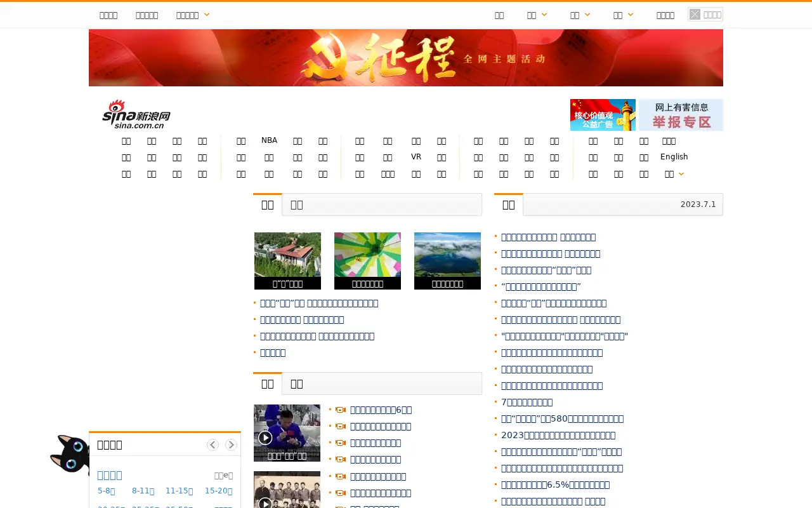
Task: Expand the chevron after the left top-bar links
Action: [x=207, y=15]
